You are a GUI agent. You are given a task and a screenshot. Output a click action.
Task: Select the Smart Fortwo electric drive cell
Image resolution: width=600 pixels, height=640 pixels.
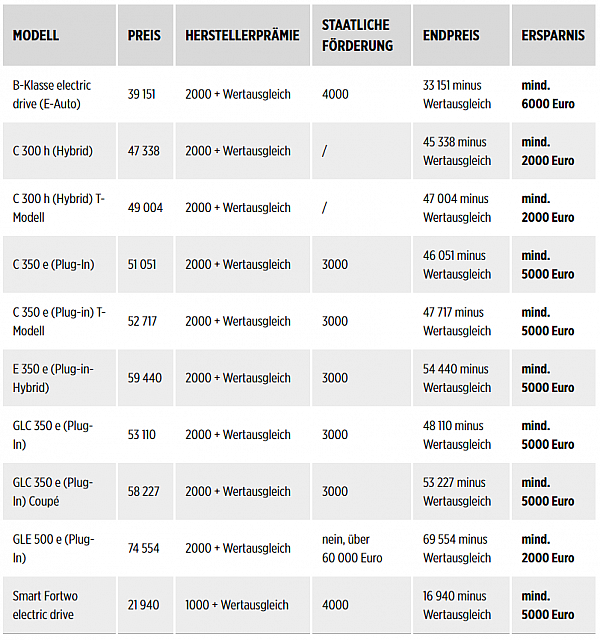coord(43,605)
